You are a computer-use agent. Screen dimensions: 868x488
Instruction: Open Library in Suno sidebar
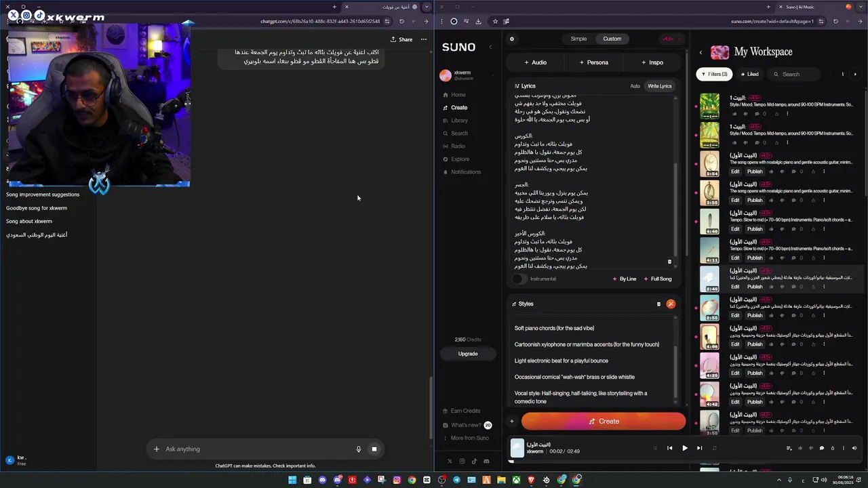point(459,121)
